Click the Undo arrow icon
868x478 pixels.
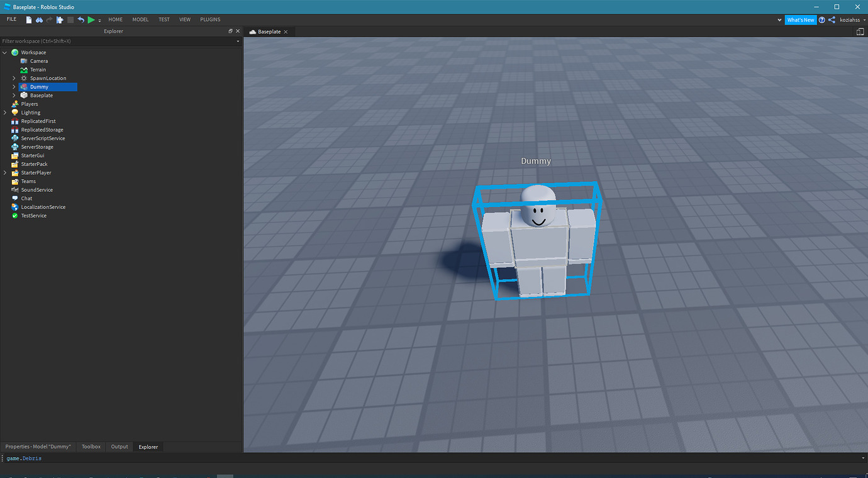tap(80, 19)
